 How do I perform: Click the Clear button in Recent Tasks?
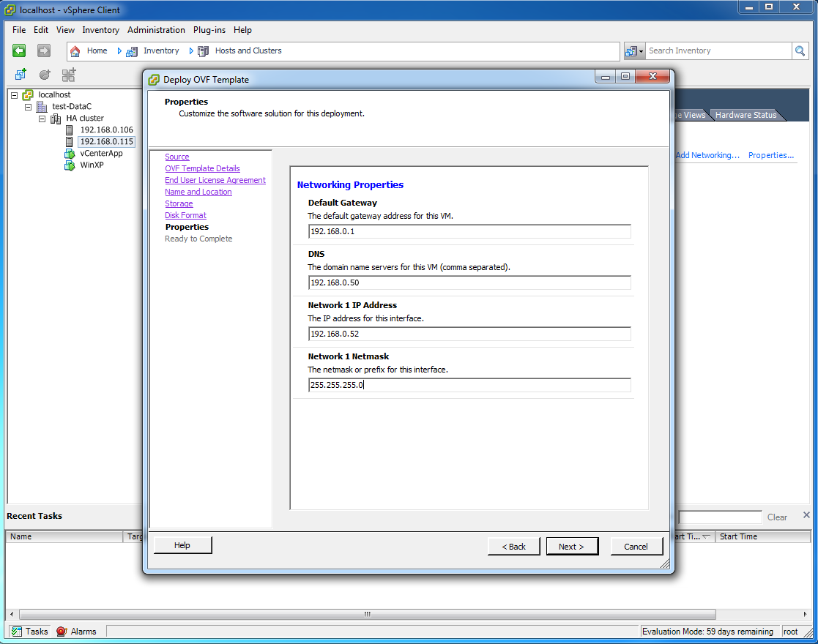pos(777,517)
